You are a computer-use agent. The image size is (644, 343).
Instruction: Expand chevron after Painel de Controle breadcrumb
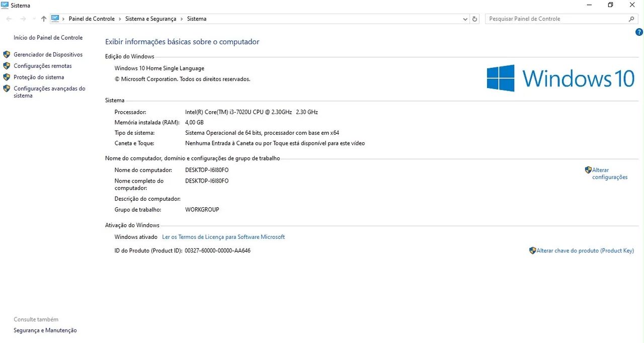coord(120,19)
